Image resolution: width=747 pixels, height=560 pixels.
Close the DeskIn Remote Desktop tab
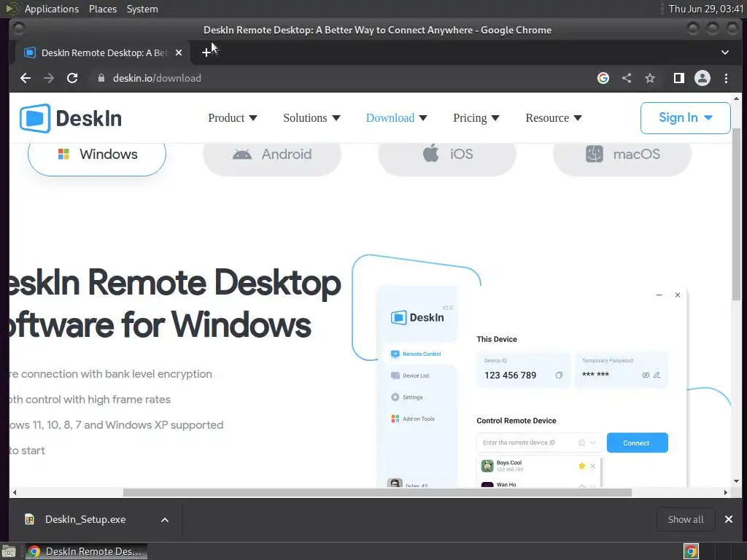pos(179,52)
